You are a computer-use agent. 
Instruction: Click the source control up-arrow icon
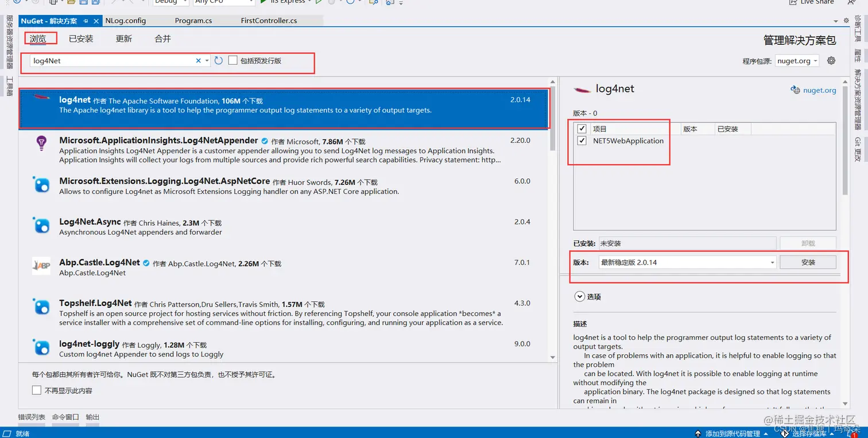[x=698, y=433]
